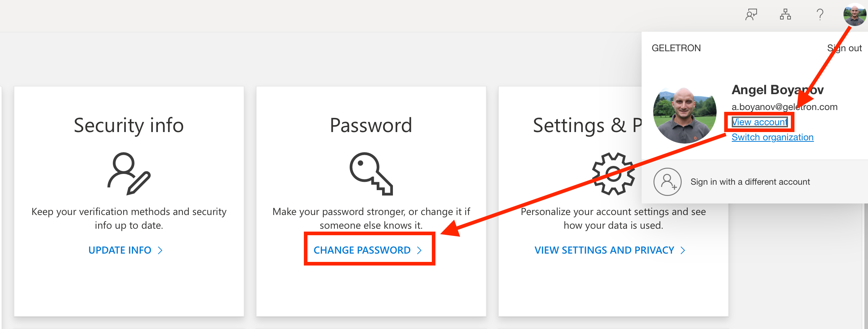Screen dimensions: 868x329
Task: Open the View account link
Action: coord(759,122)
